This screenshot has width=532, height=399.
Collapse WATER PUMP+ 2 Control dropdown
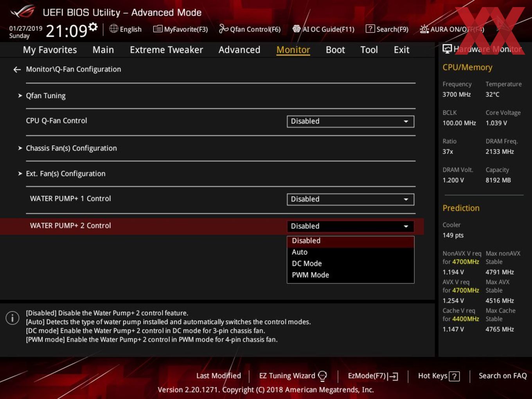pos(350,226)
